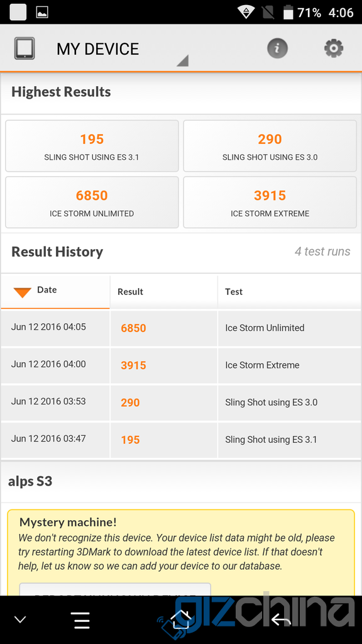Screen dimensions: 362x644
Task: Open Sling Shot ES 3.0 score tile
Action: [x=270, y=146]
